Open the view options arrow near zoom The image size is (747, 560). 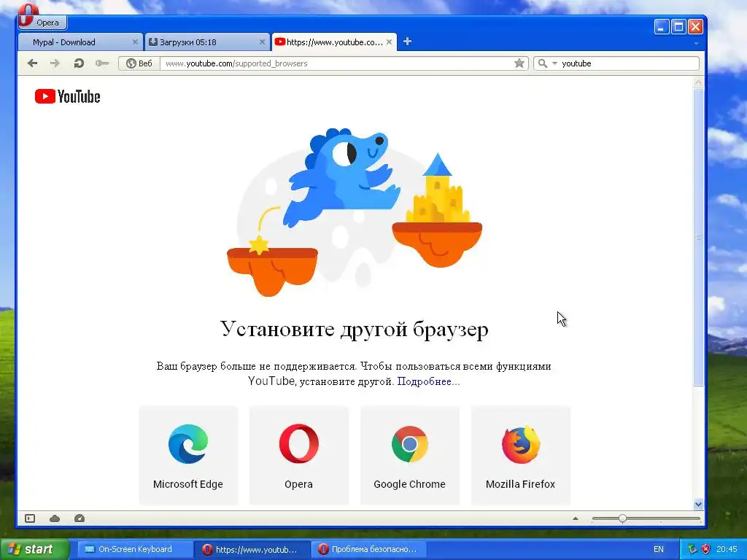pyautogui.click(x=576, y=518)
